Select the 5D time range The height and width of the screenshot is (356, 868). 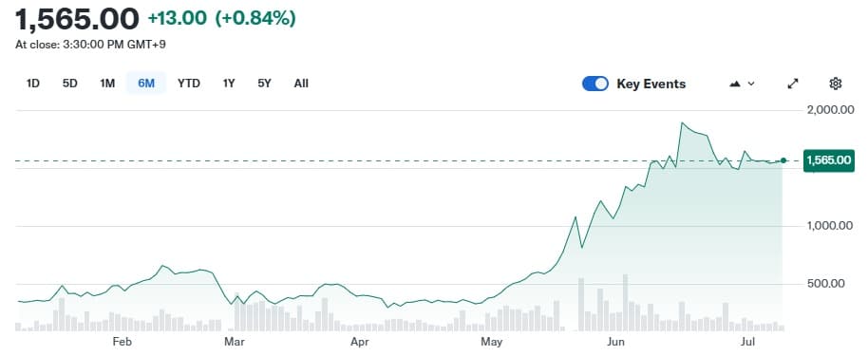point(69,84)
